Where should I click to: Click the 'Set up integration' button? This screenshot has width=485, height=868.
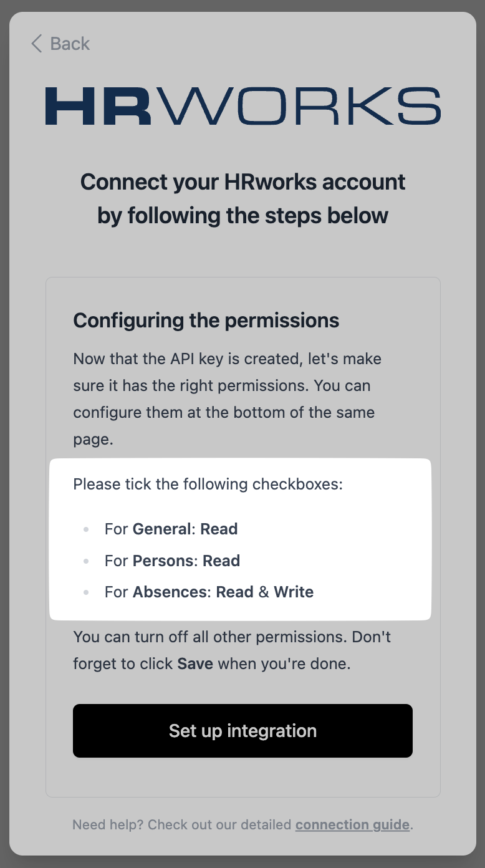pos(242,731)
